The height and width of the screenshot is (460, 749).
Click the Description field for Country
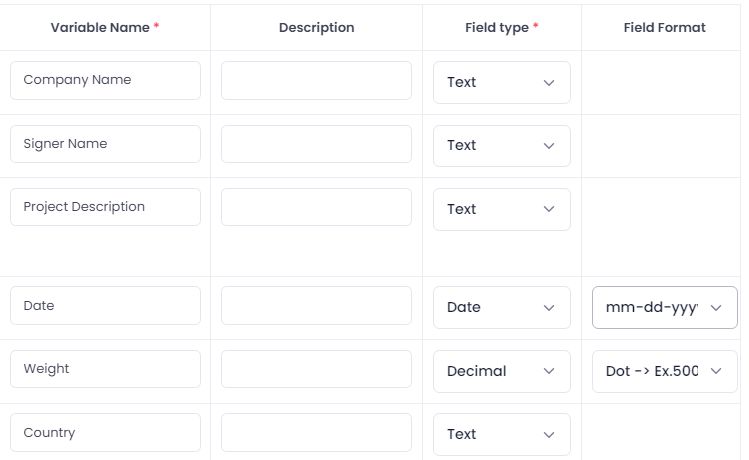pos(316,433)
